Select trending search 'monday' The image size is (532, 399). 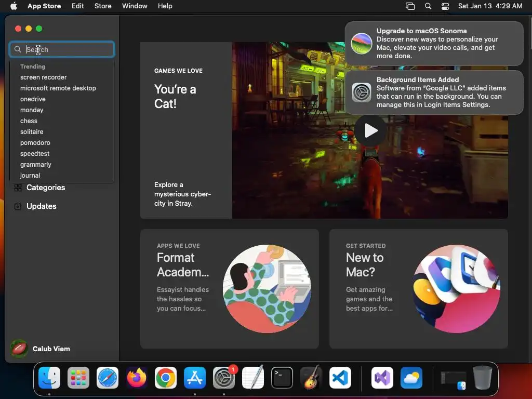tap(32, 110)
